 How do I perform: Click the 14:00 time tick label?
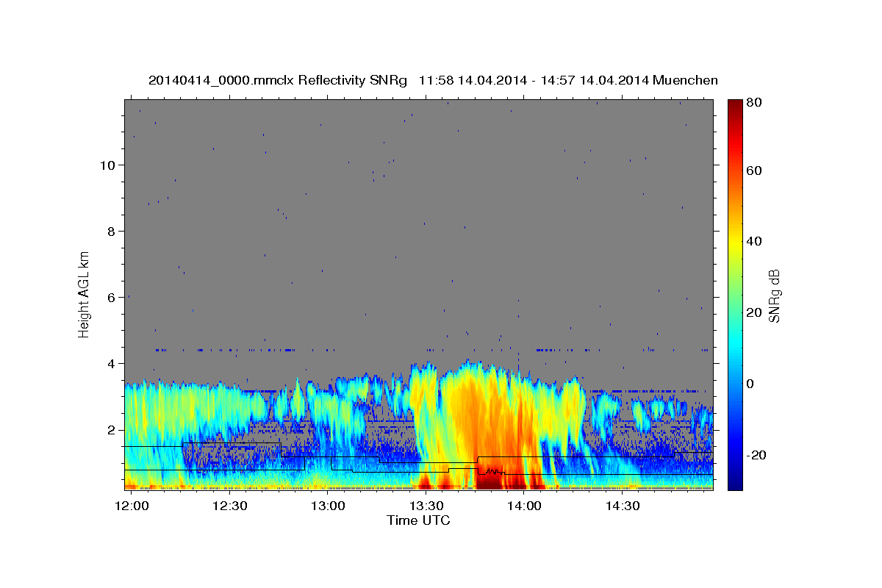(523, 506)
